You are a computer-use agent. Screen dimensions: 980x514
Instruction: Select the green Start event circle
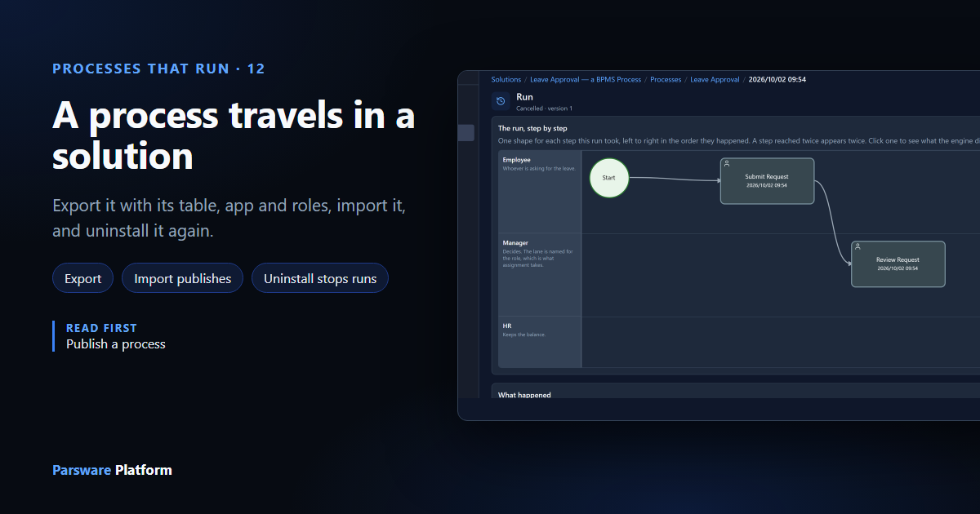click(x=609, y=177)
